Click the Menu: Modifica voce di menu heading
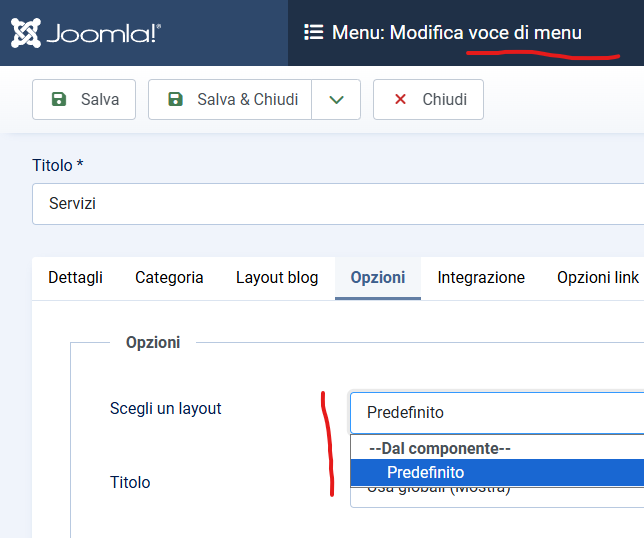This screenshot has width=644, height=538. point(456,33)
